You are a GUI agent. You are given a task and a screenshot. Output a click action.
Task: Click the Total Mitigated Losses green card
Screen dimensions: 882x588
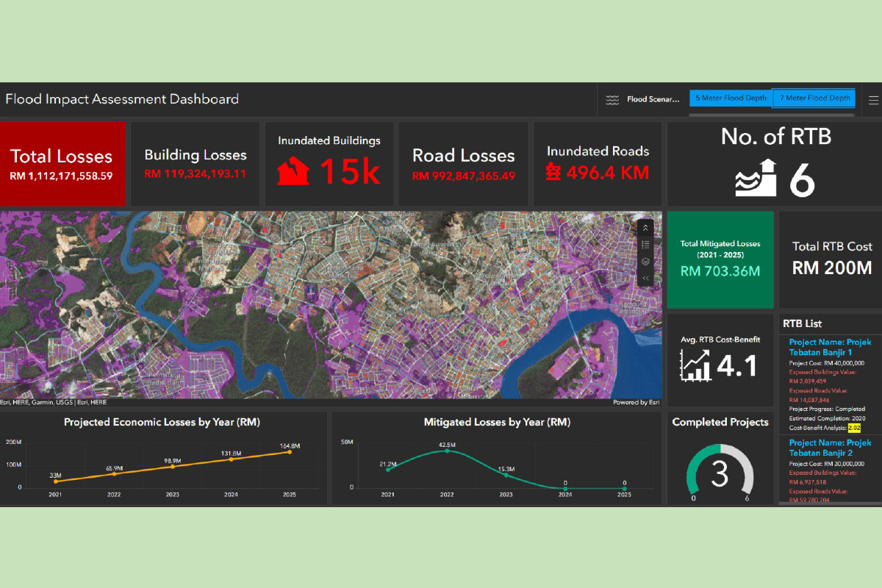point(720,259)
